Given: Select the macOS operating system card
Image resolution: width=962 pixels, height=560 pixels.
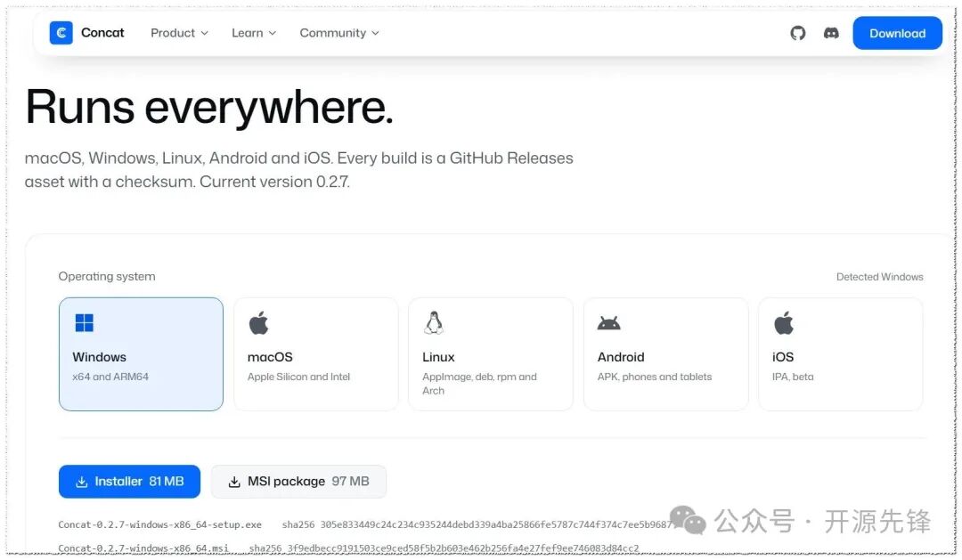Looking at the screenshot, I should point(316,354).
